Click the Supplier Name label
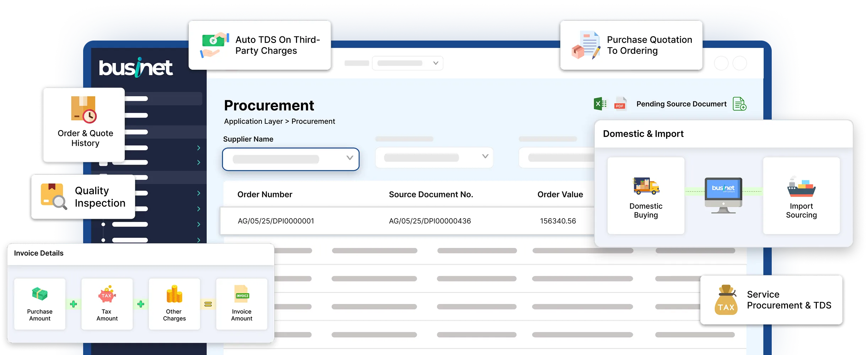Image resolution: width=868 pixels, height=355 pixels. [248, 139]
